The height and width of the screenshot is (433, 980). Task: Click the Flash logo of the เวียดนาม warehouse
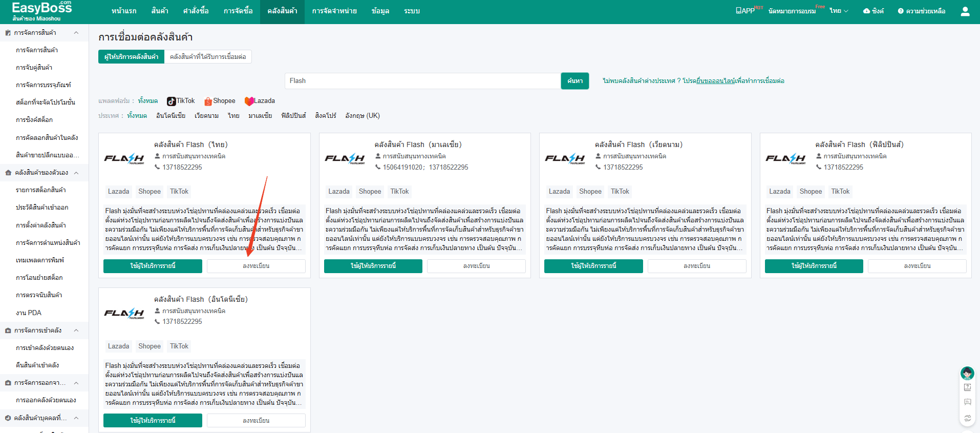point(565,158)
